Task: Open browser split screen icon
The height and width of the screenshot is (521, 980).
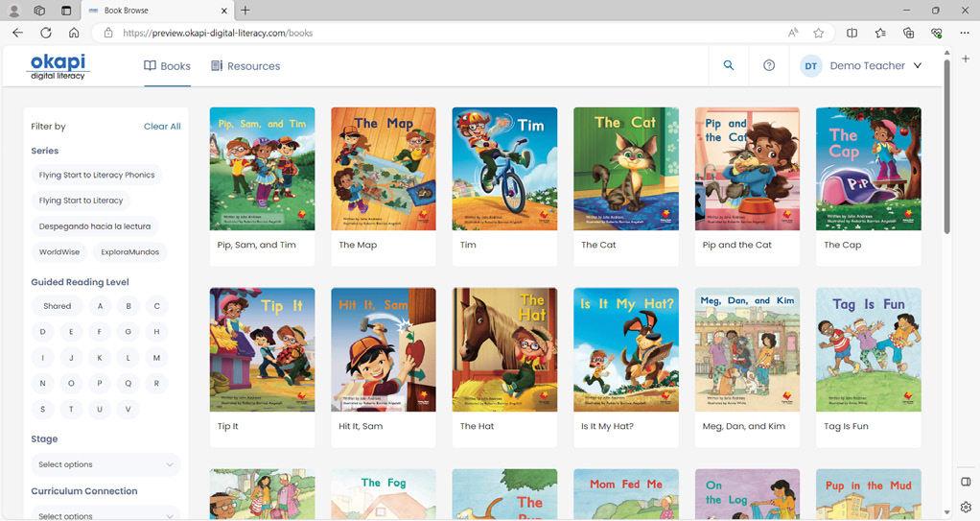Action: pos(852,33)
